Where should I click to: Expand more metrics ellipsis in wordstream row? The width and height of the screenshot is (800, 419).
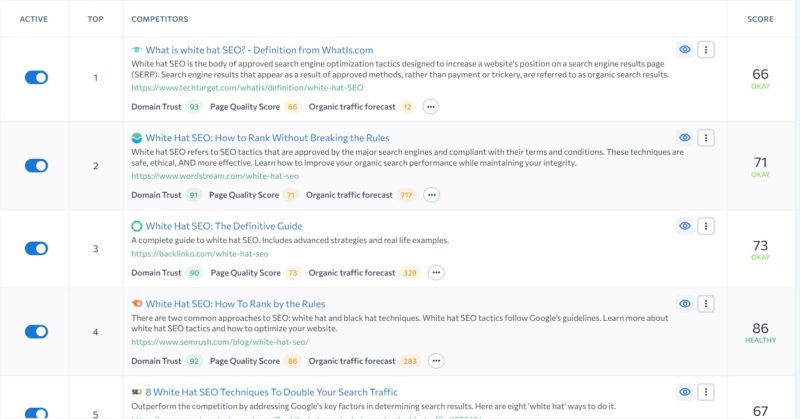(x=431, y=195)
